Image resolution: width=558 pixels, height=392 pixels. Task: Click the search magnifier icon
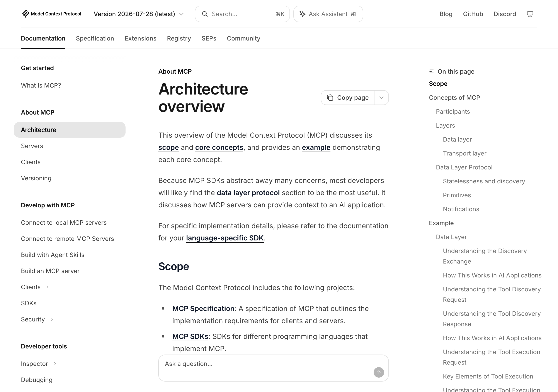(205, 14)
